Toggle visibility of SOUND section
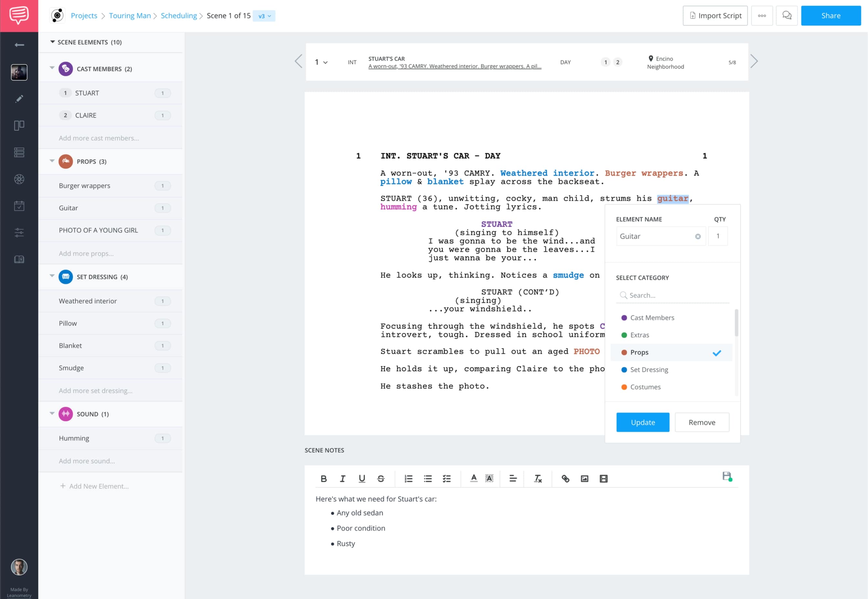This screenshot has width=868, height=599. pyautogui.click(x=51, y=414)
